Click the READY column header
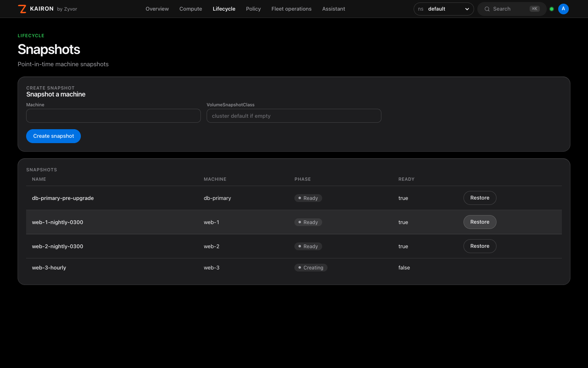 [x=407, y=179]
